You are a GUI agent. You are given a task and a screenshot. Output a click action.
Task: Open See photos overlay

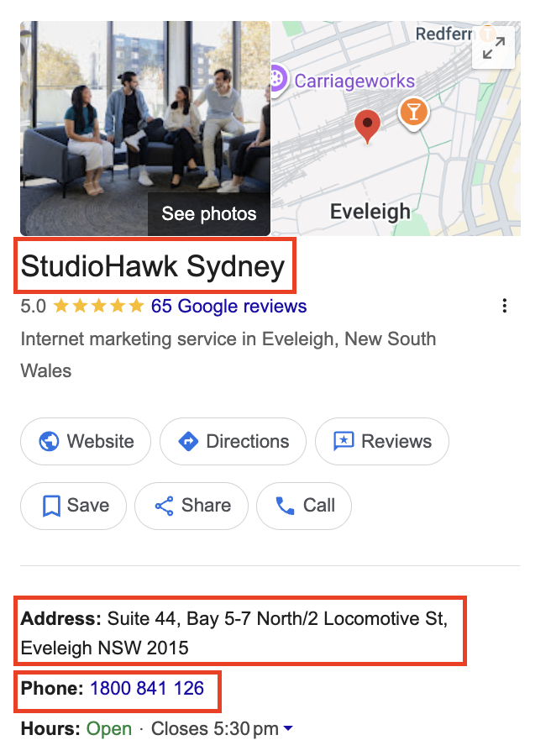(209, 214)
